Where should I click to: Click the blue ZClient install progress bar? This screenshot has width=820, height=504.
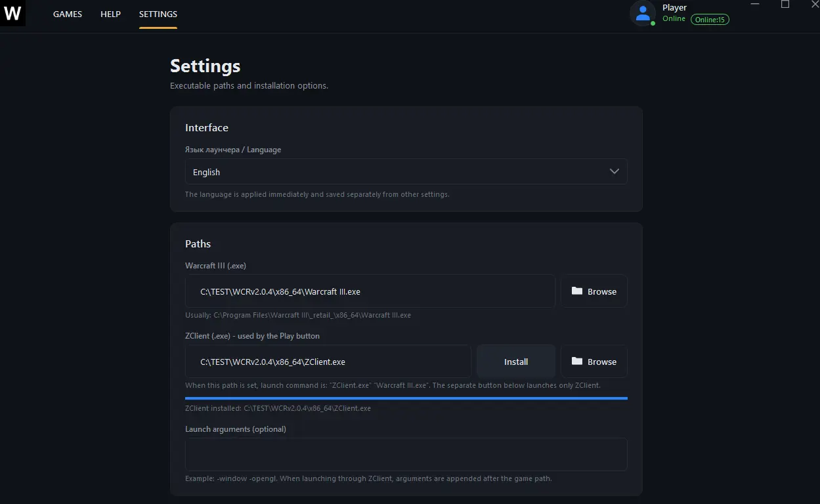(406, 398)
